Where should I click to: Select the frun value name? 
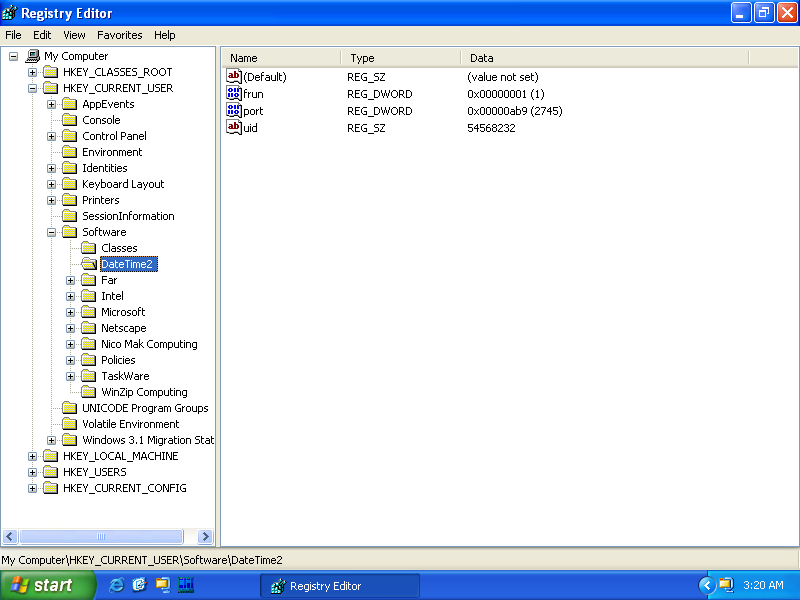253,94
